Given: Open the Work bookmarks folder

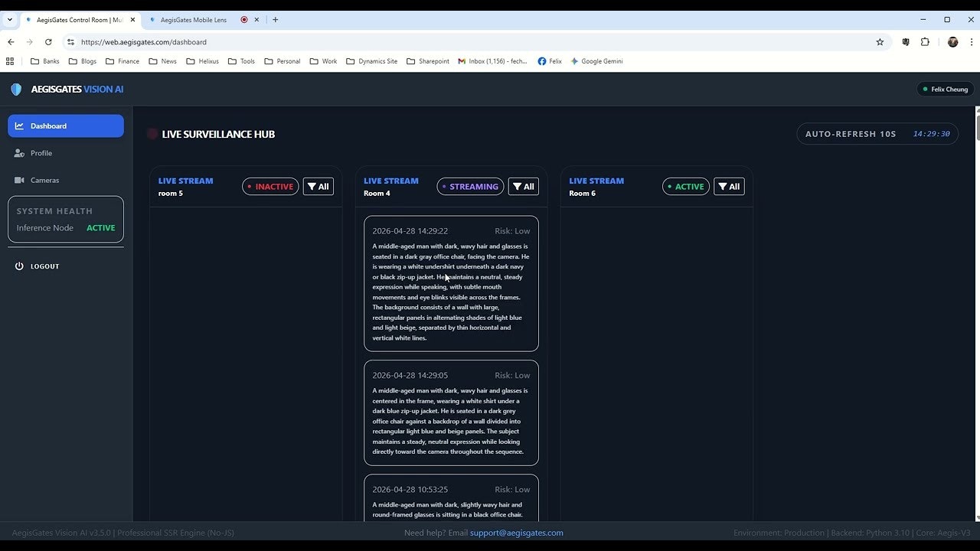Looking at the screenshot, I should click(x=322, y=61).
